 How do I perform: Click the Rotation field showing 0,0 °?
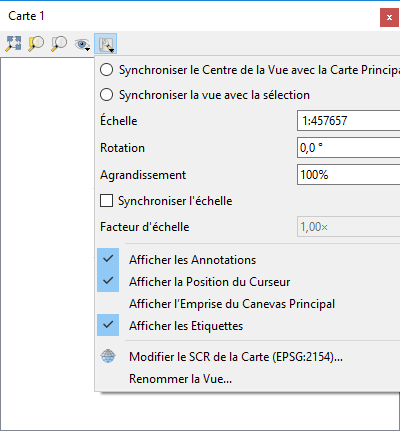348,148
